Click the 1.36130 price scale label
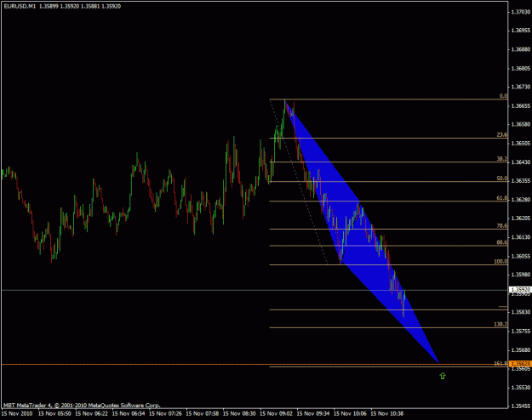532x420 pixels. coord(520,237)
